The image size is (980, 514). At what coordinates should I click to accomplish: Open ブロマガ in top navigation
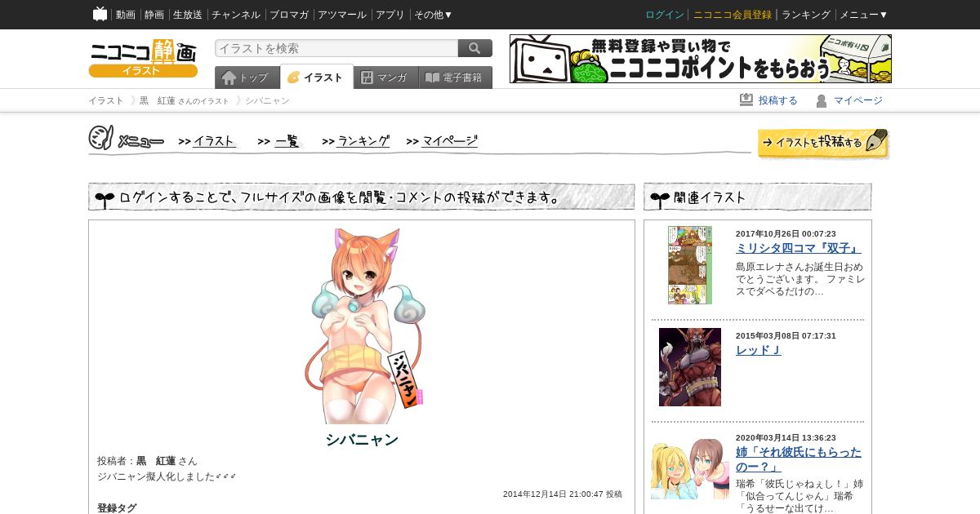pos(289,15)
